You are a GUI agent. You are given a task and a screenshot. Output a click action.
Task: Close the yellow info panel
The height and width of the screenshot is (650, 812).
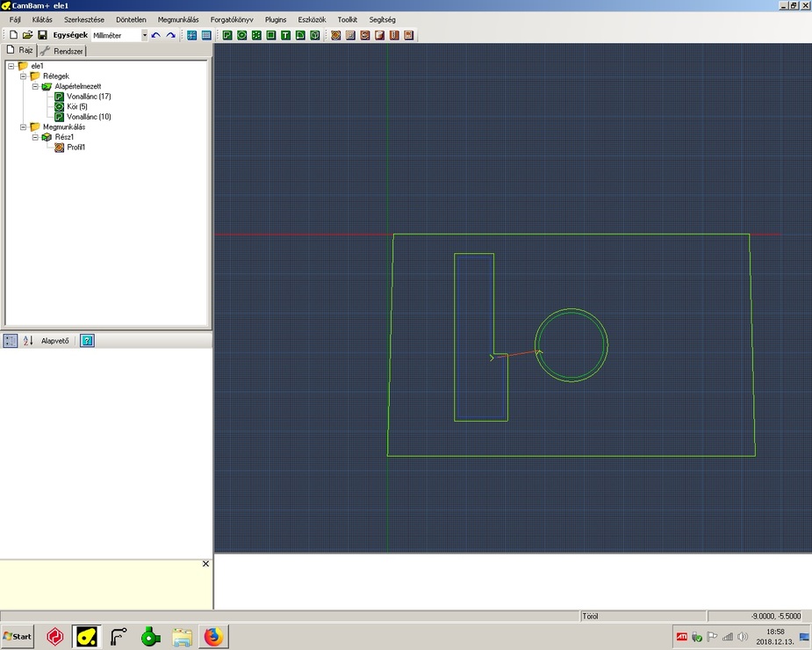pyautogui.click(x=206, y=564)
